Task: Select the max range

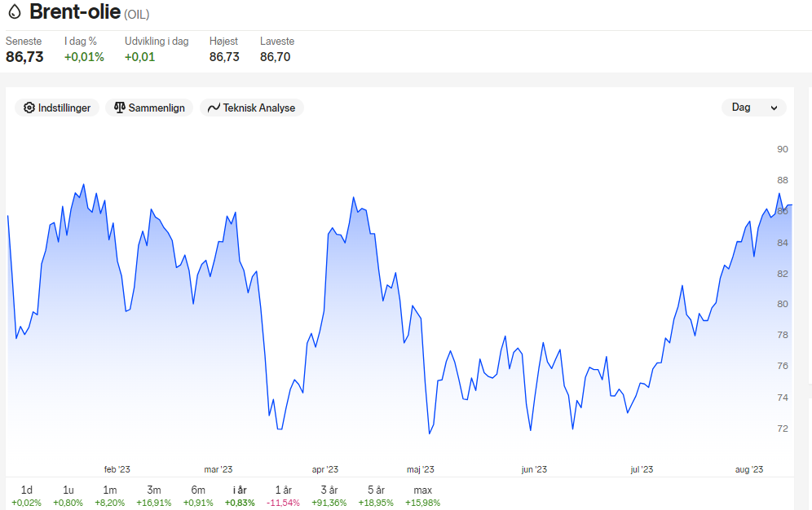Action: coord(422,495)
